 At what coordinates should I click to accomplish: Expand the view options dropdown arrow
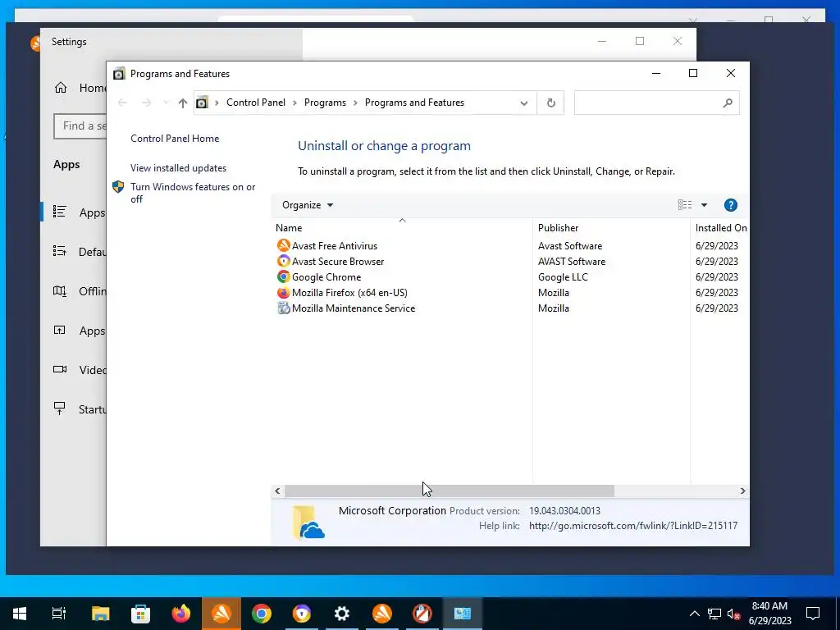pos(704,205)
